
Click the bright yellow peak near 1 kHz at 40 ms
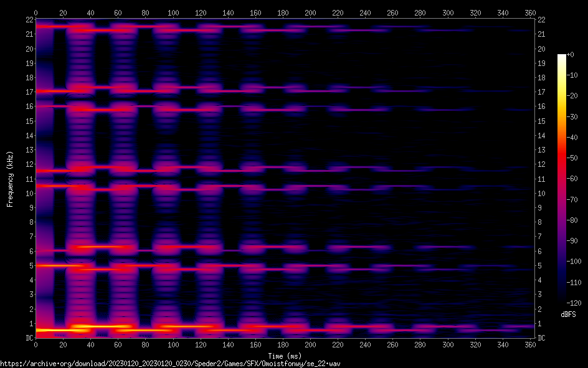[90, 326]
